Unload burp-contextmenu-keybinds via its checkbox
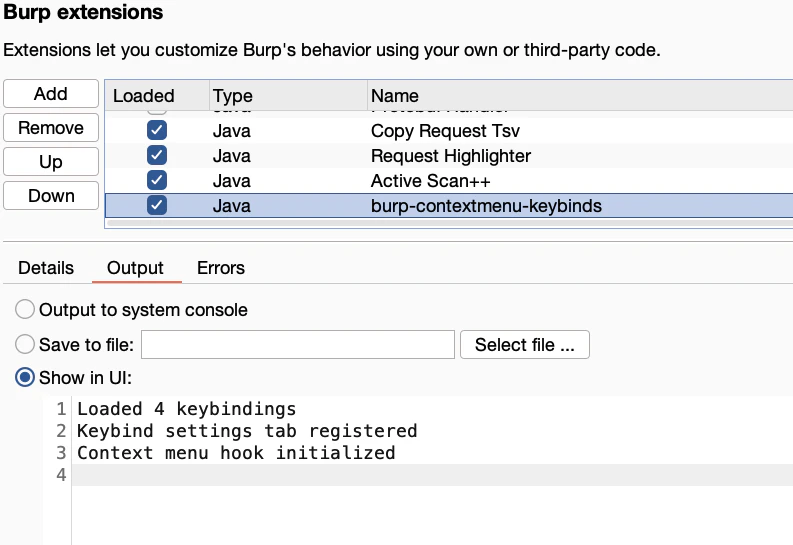Screen dimensions: 793x545 pos(157,206)
